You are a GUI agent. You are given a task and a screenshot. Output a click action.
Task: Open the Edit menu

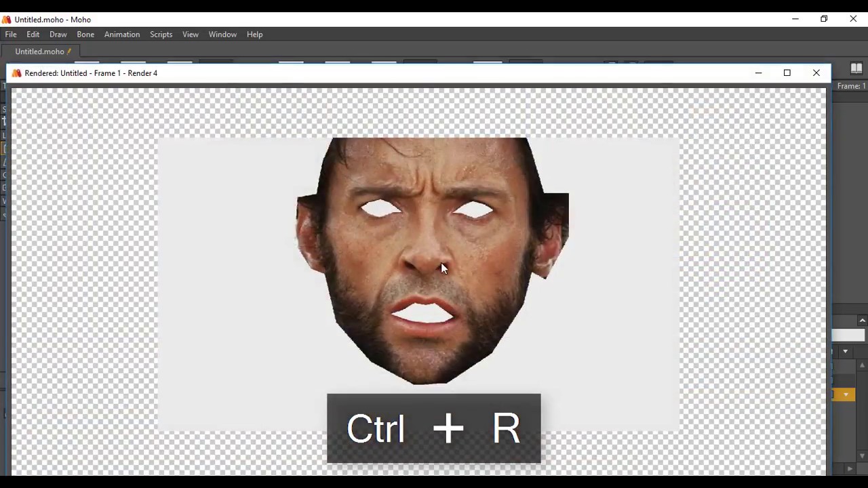click(x=33, y=35)
